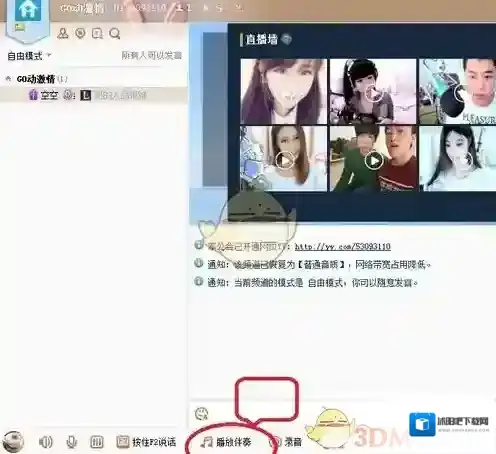The width and height of the screenshot is (496, 454).
Task: Click the location pin icon in top toolbar
Action: pyautogui.click(x=80, y=33)
